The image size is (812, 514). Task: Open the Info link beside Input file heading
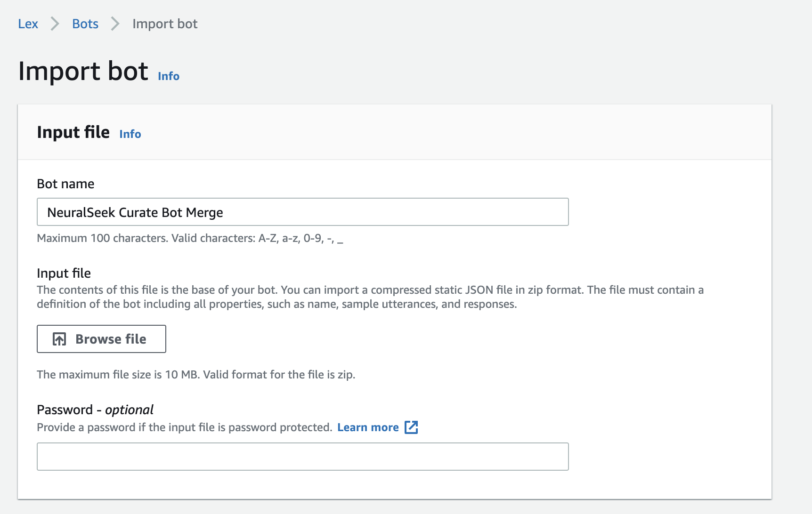[x=130, y=134]
